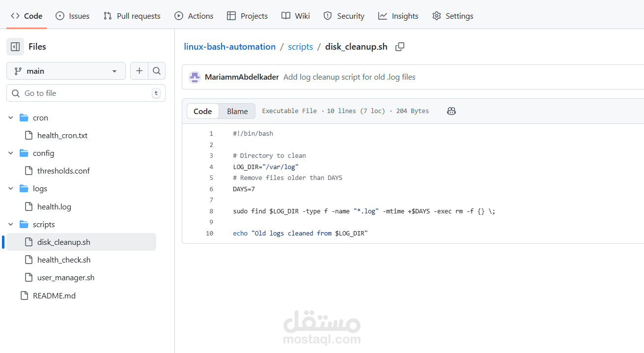The image size is (644, 353).
Task: Open the Pull requests tab
Action: point(132,16)
